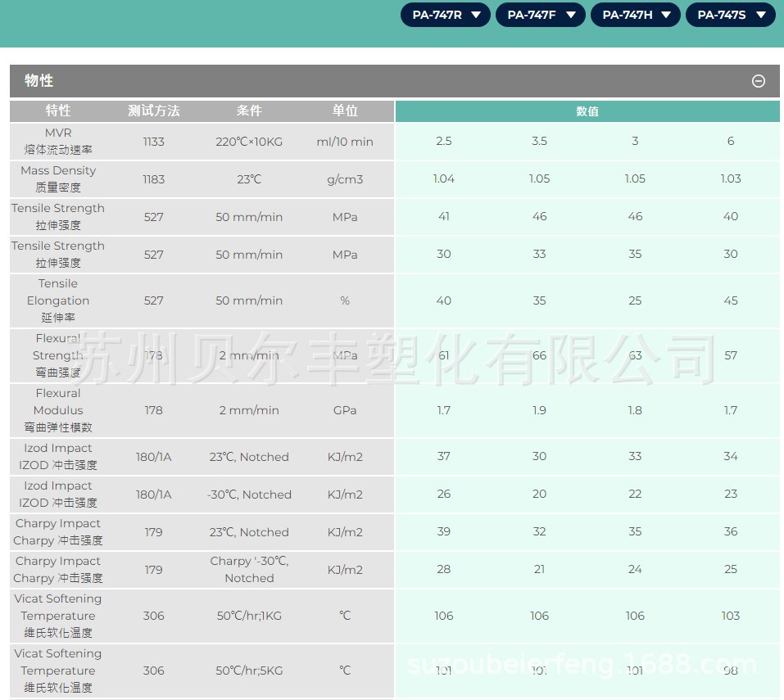Click the MVR value 2.5 cell
Viewport: 784px width, 700px height.
coord(443,141)
